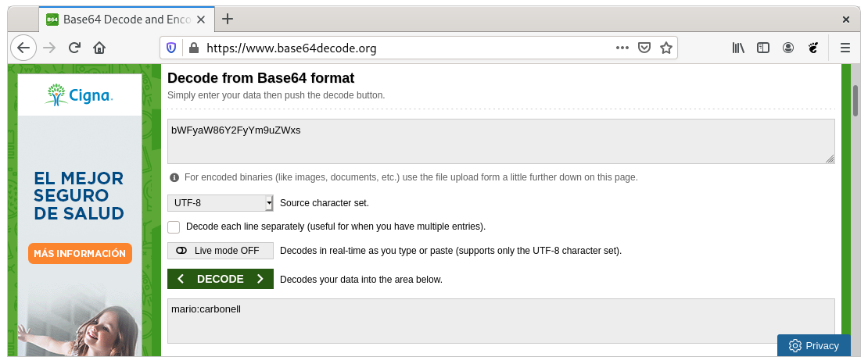Screen dimensions: 868x364
Task: Click into the Base64 input text area
Action: (x=500, y=141)
